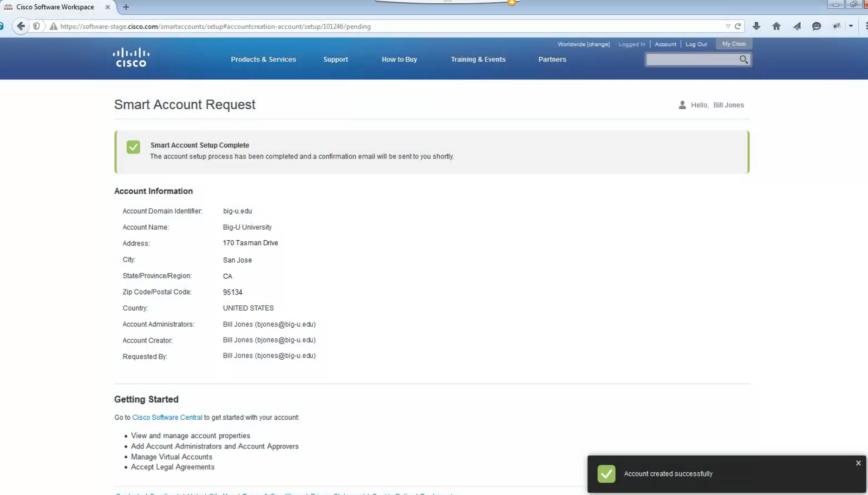Click the green check in setup banner
Viewport: 868px width, 495px height.
(x=133, y=147)
